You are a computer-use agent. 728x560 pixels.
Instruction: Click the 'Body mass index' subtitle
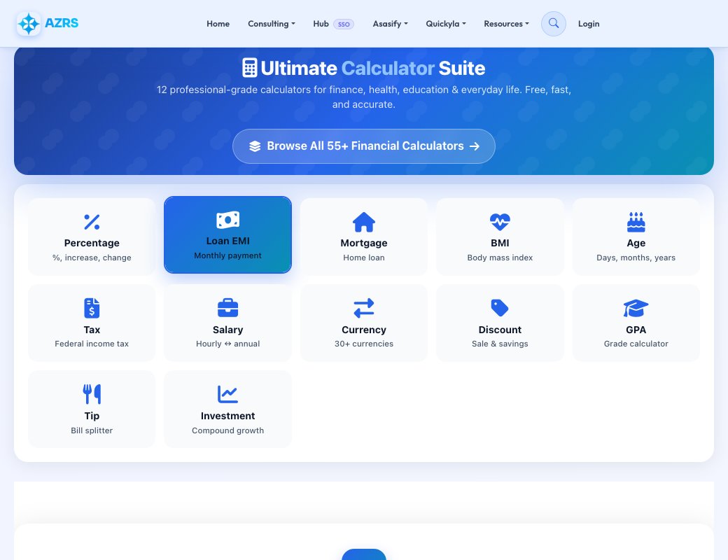pyautogui.click(x=500, y=258)
